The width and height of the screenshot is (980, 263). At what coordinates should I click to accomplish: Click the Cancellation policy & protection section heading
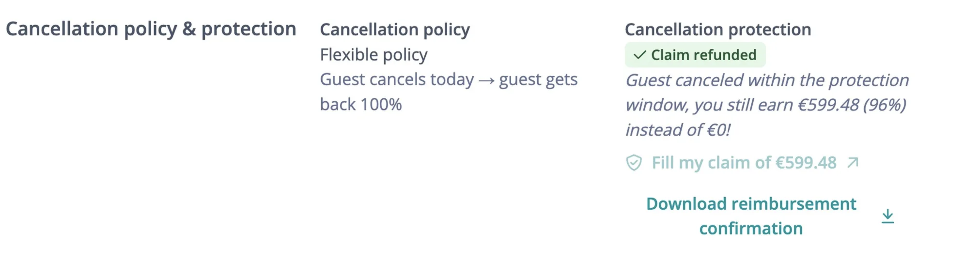(151, 29)
